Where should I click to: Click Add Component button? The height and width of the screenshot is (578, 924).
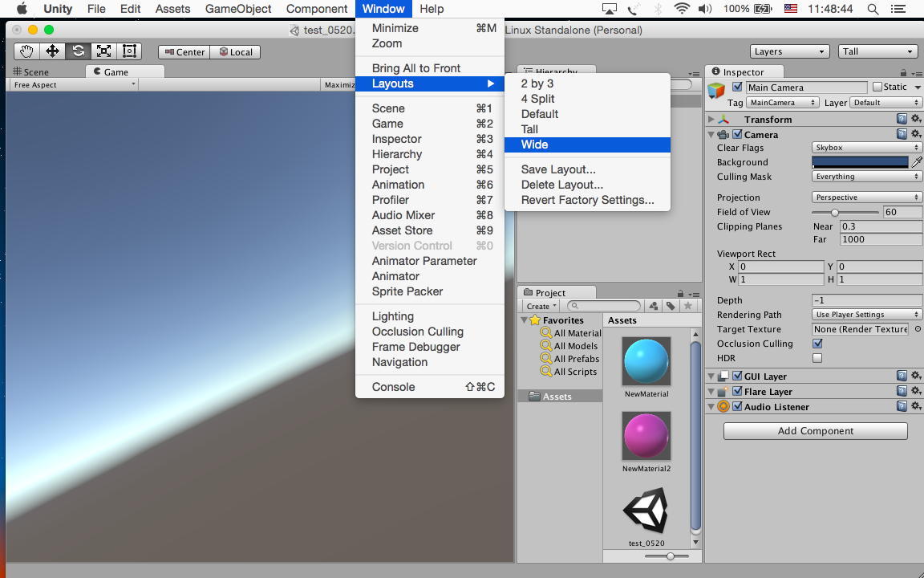click(816, 430)
